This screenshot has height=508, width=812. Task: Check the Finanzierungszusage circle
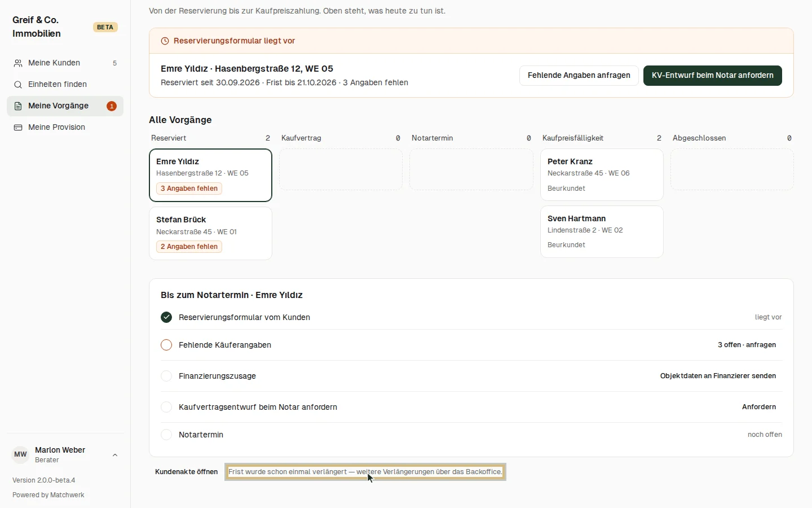tap(166, 376)
